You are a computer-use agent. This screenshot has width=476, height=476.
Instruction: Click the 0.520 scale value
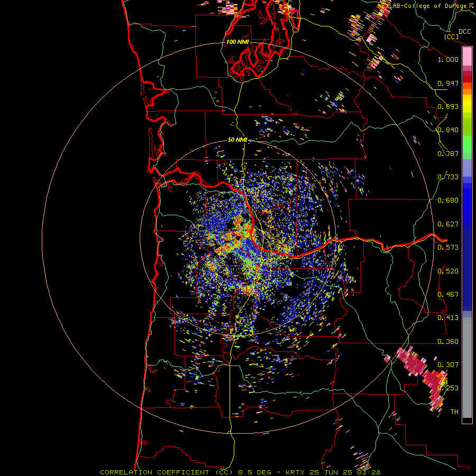[x=448, y=271]
